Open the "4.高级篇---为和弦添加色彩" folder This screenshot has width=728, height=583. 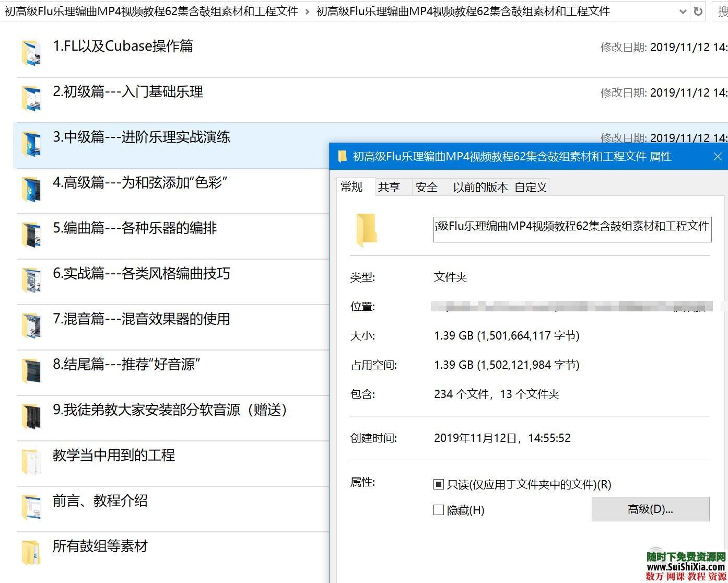tap(140, 183)
